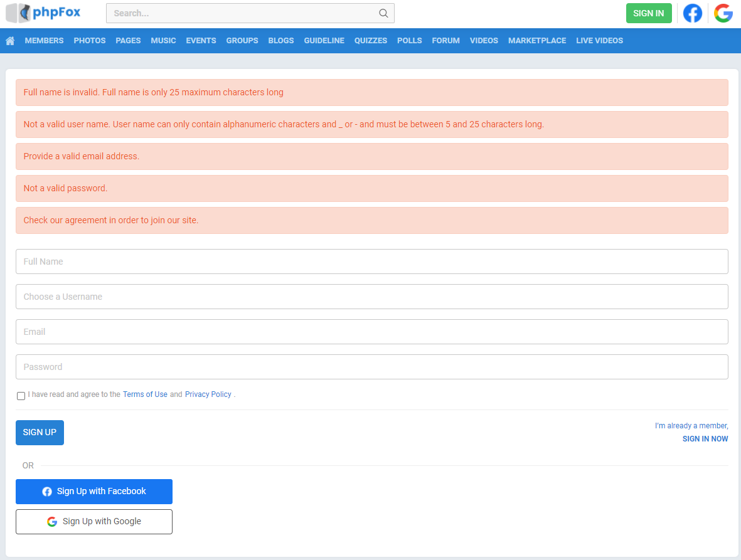This screenshot has height=560, width=741.
Task: Open the MEMBERS navigation item
Action: 44,40
